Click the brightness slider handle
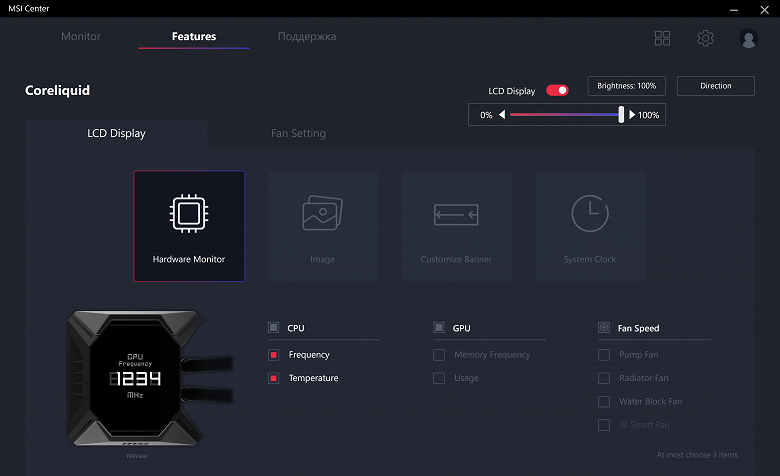The image size is (780, 476). click(x=621, y=114)
